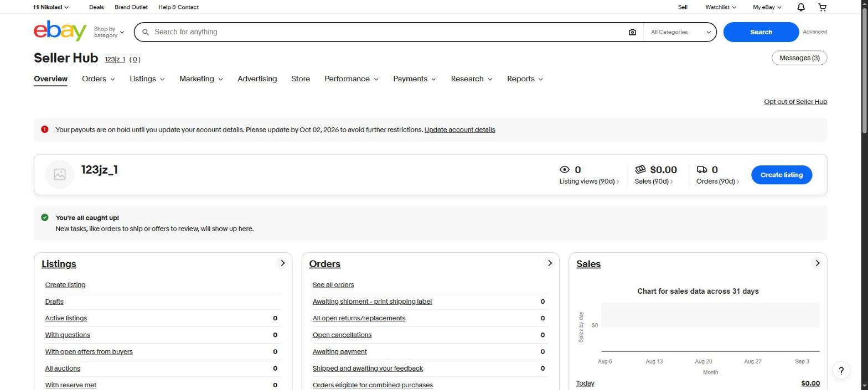The image size is (868, 390).
Task: Open All open returns/replacements link
Action: click(x=359, y=318)
